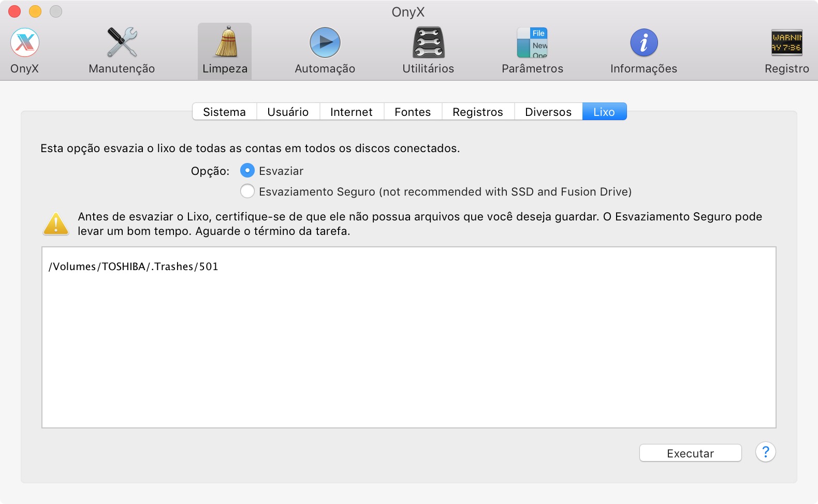Screen dimensions: 818x504
Task: Open the Informações section
Action: point(644,51)
